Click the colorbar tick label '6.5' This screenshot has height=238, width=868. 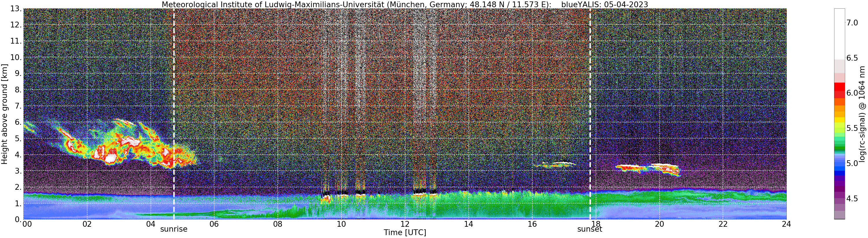pos(852,58)
